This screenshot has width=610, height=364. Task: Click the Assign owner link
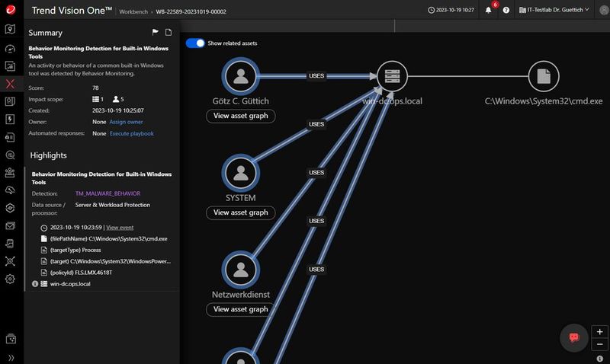[x=126, y=122]
